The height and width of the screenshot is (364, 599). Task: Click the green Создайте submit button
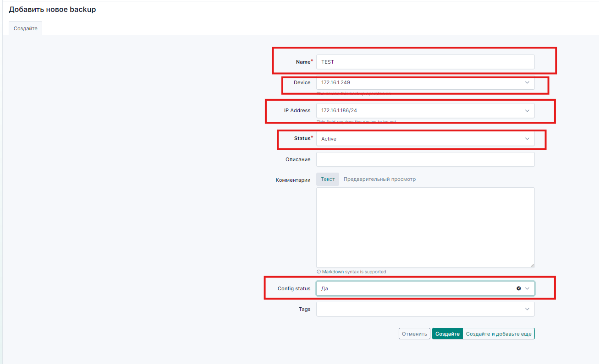tap(447, 334)
